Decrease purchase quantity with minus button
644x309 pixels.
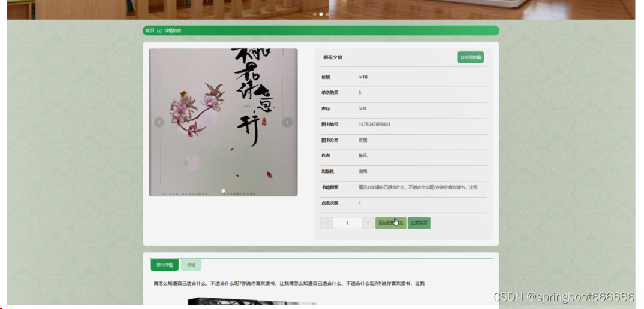pyautogui.click(x=327, y=223)
